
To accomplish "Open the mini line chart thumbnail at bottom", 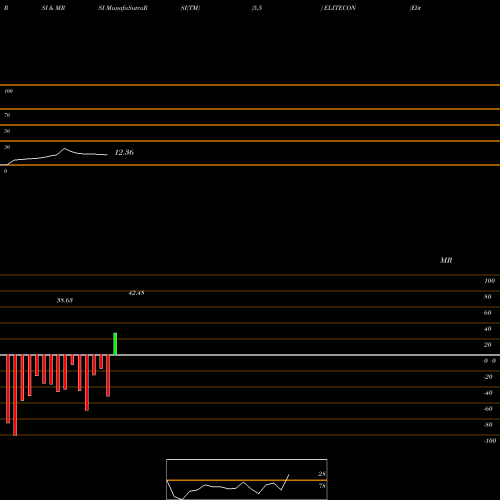I will coord(247,479).
